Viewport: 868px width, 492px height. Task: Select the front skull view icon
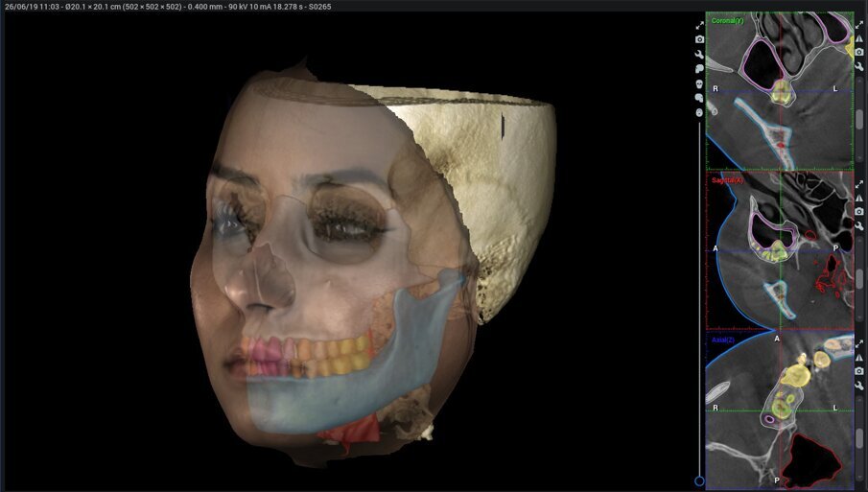(x=699, y=83)
